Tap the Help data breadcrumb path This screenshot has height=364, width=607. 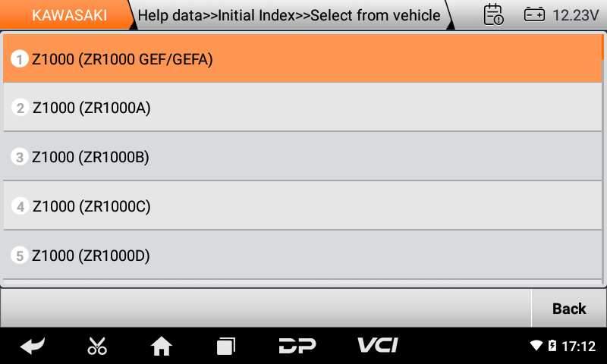(289, 15)
